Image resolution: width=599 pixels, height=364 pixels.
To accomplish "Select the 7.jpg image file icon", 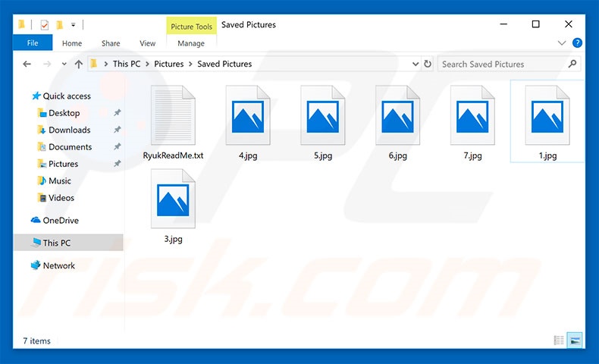I will [x=472, y=115].
